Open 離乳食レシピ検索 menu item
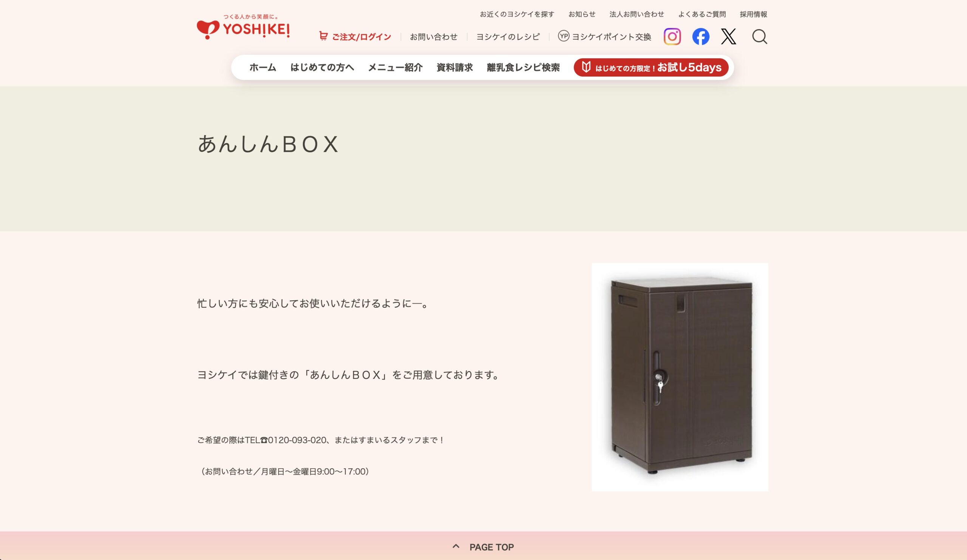967x560 pixels. coord(523,68)
